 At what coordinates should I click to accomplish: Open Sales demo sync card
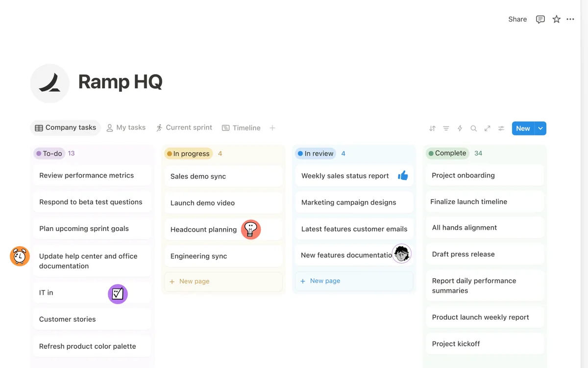(x=223, y=176)
